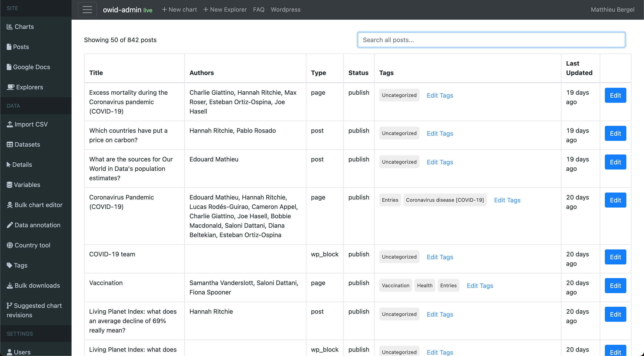The height and width of the screenshot is (356, 644).
Task: Select the Explorers sidebar icon
Action: pyautogui.click(x=11, y=87)
